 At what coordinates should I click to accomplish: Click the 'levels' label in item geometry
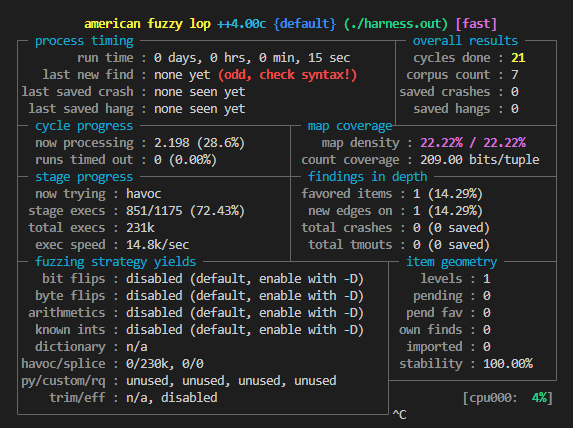point(441,279)
